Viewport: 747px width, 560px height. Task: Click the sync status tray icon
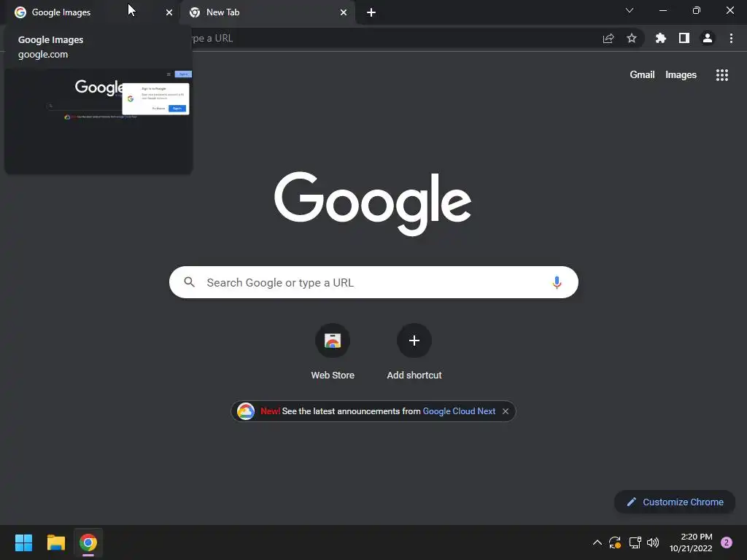(615, 542)
